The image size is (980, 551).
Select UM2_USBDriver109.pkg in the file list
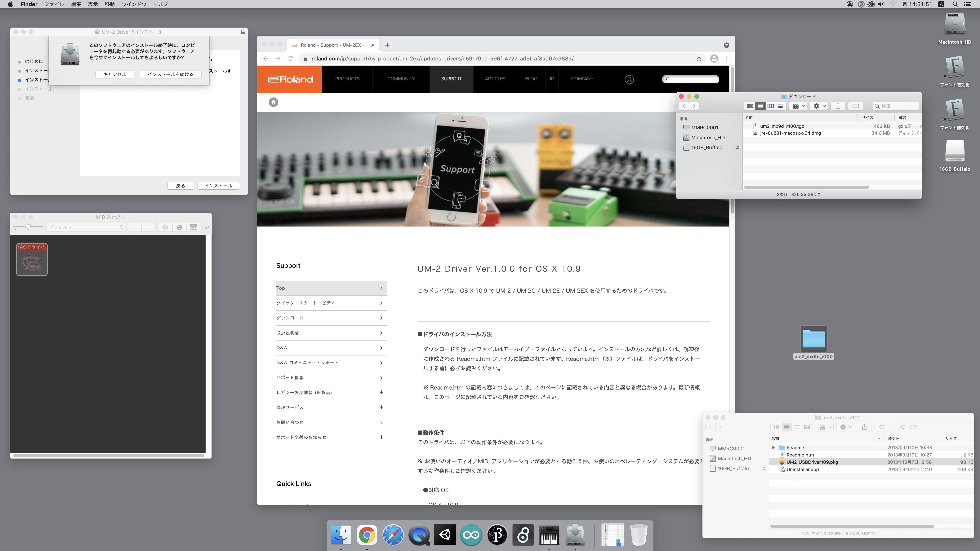[x=812, y=462]
